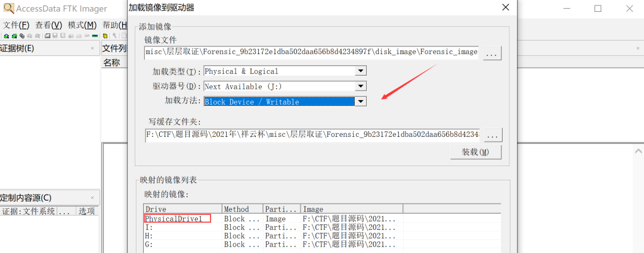Click the Add All Attached Devices icon

pos(14,36)
